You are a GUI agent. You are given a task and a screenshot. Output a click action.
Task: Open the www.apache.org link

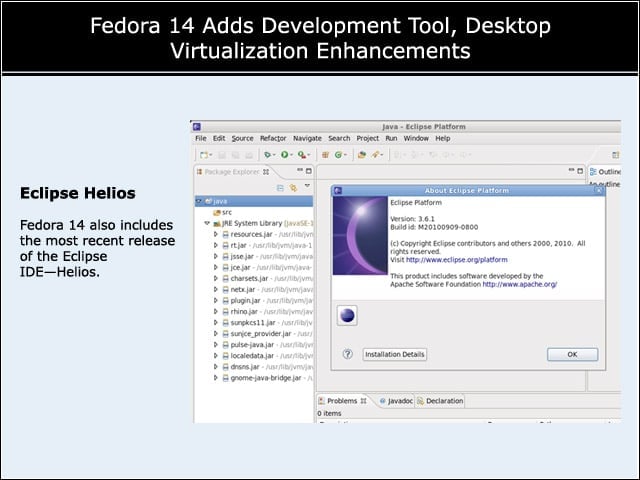click(x=520, y=284)
